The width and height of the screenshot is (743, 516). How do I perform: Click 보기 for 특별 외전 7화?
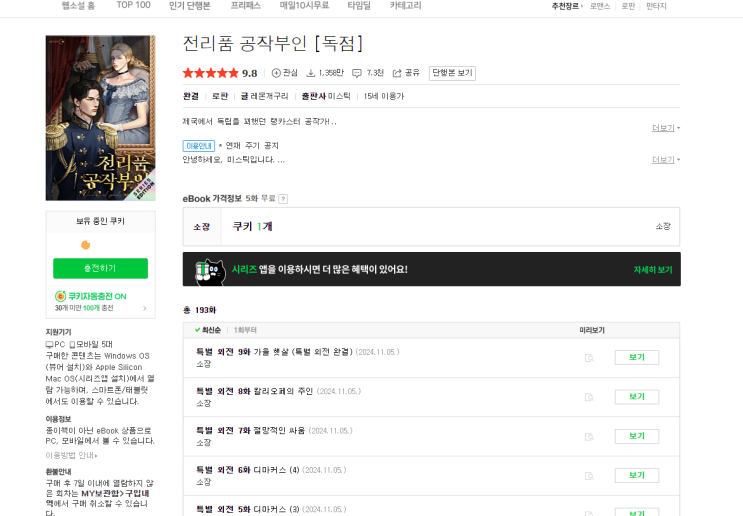(x=637, y=436)
